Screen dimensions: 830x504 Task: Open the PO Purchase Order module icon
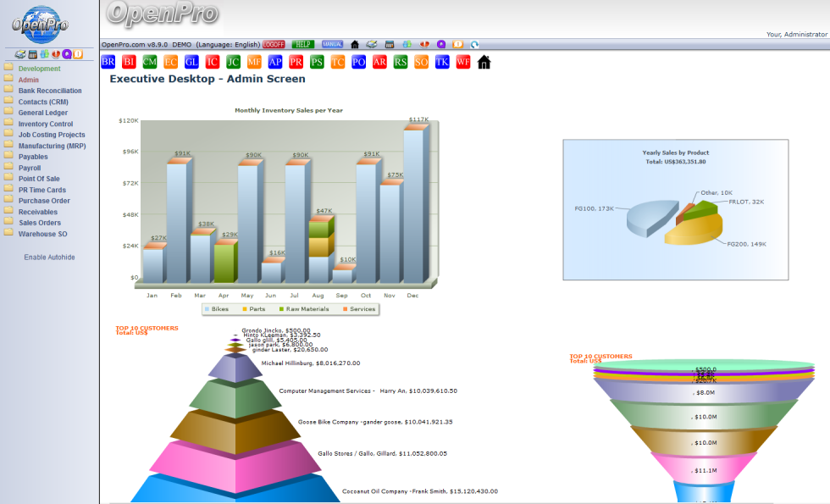point(358,61)
